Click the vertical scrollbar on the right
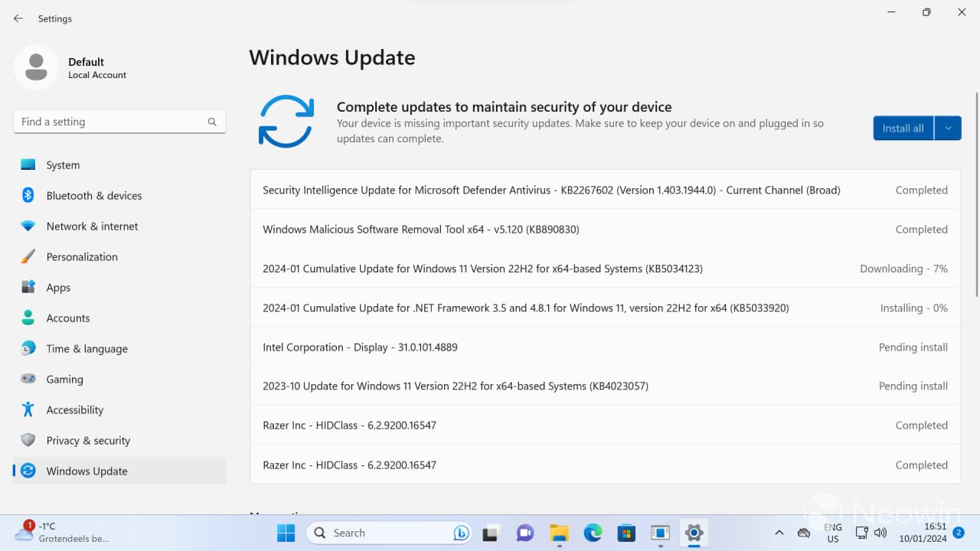This screenshot has width=980, height=551. (976, 191)
